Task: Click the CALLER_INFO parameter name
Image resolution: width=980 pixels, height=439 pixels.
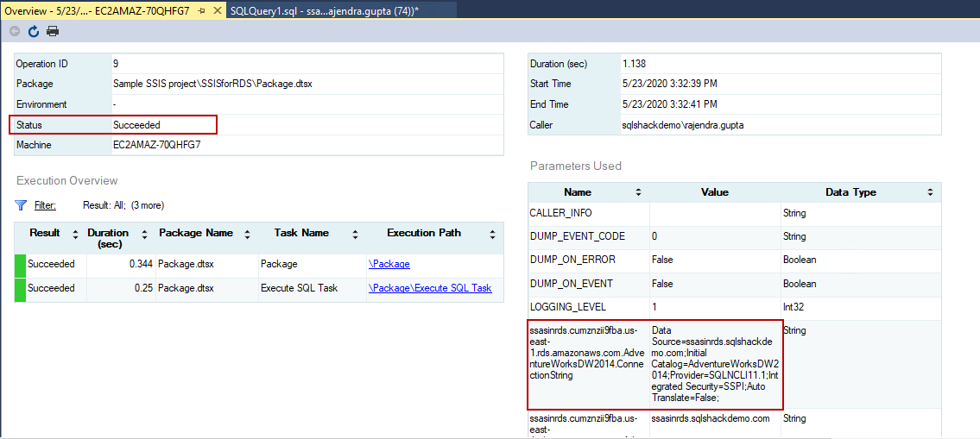Action: pos(560,213)
